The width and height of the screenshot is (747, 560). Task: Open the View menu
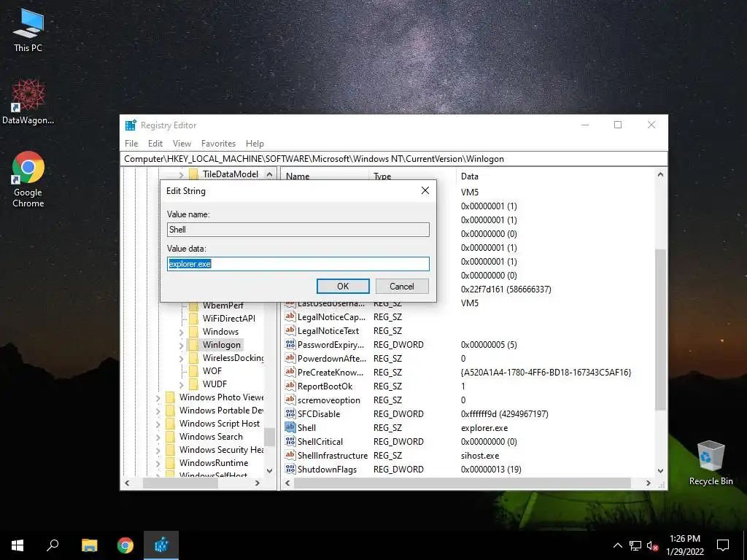(182, 144)
